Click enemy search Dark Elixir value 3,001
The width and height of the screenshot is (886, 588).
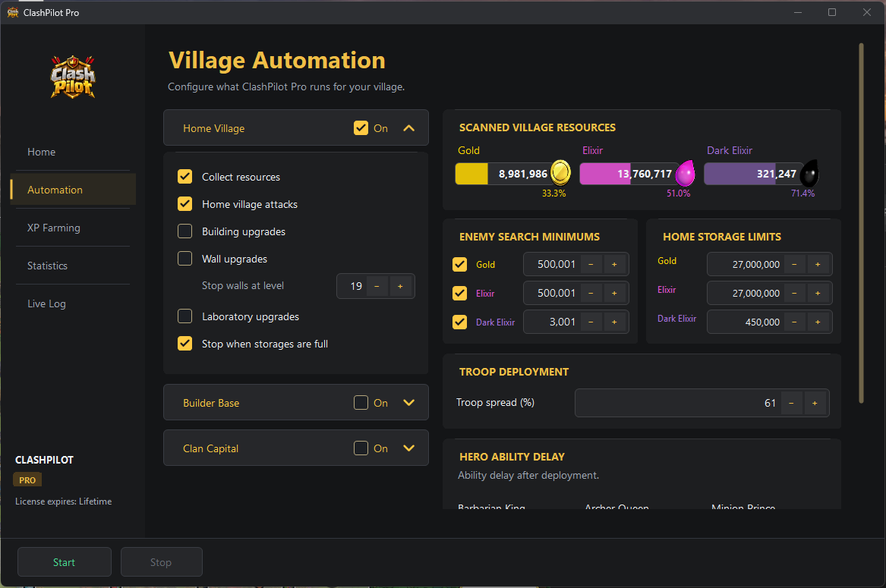pos(563,322)
